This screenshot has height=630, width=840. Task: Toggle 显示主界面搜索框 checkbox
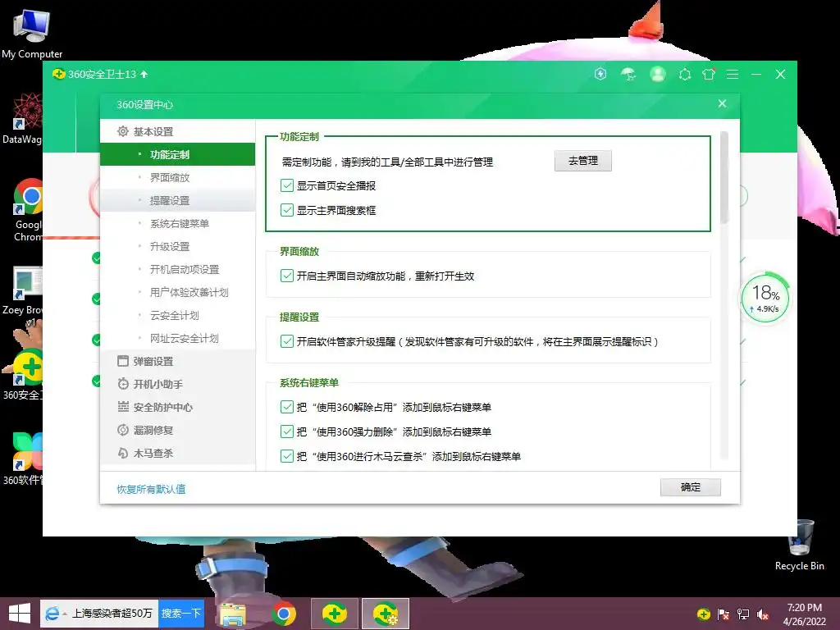tap(287, 210)
